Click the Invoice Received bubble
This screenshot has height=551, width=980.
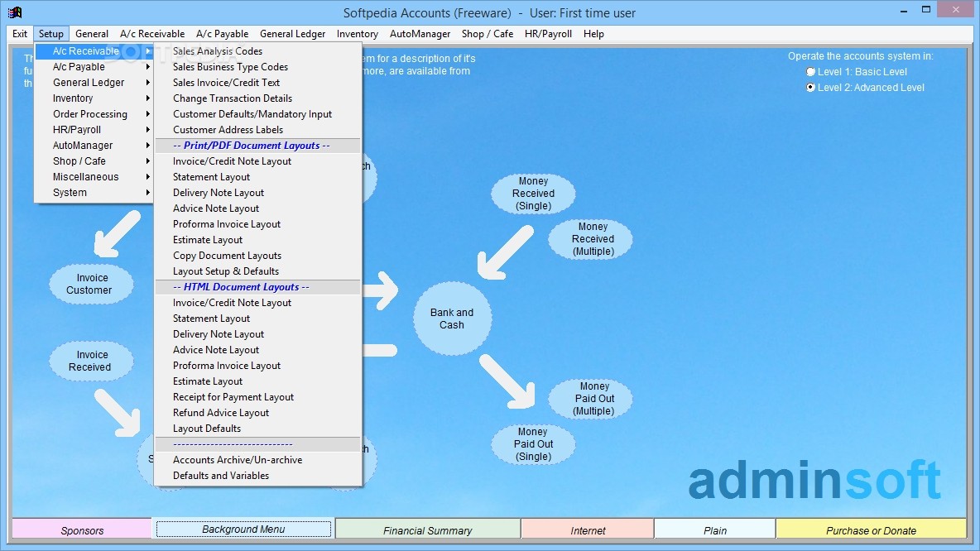click(x=91, y=361)
